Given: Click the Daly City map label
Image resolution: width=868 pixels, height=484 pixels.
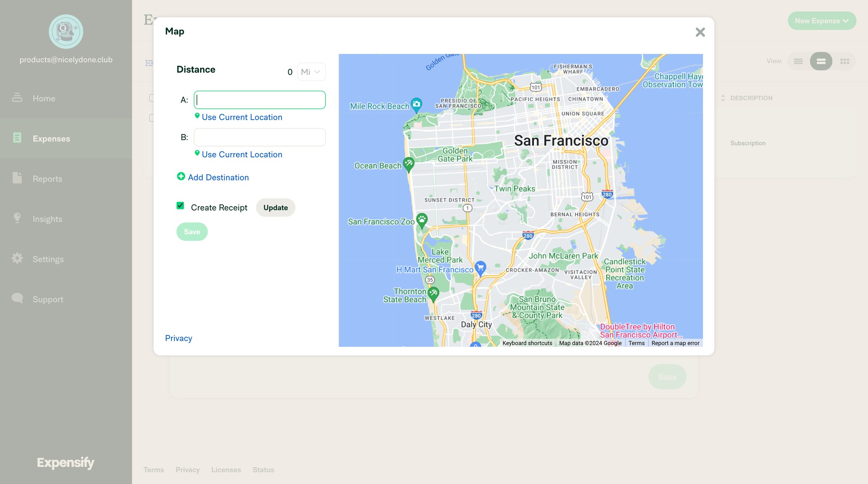Looking at the screenshot, I should coord(476,324).
